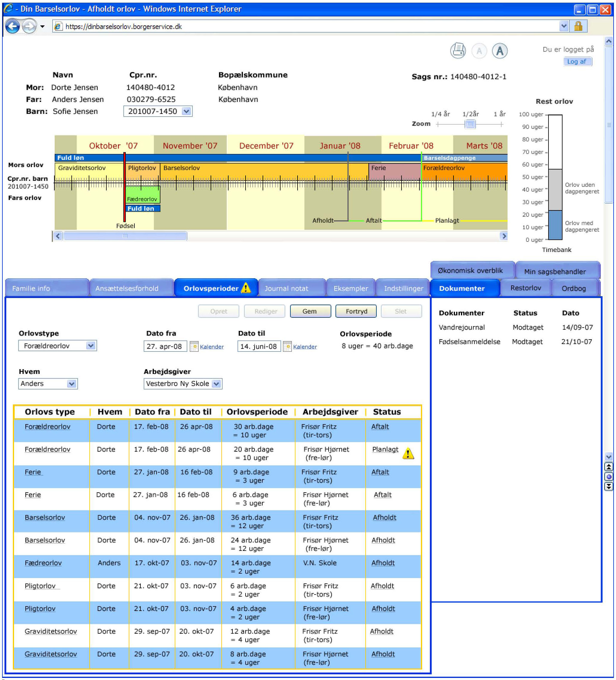This screenshot has height=680, width=616.
Task: Switch to the Familie info tab
Action: click(x=31, y=288)
